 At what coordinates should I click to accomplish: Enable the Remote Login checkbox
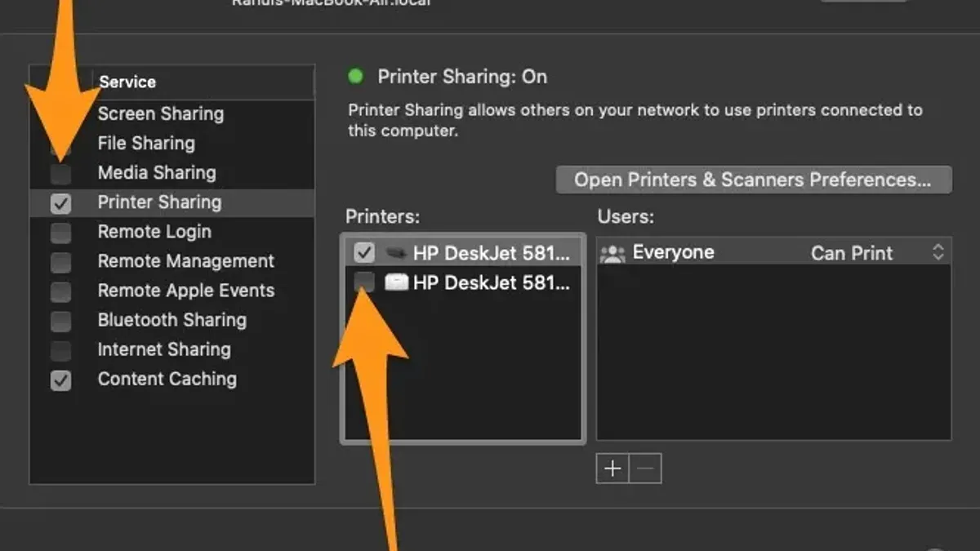click(60, 233)
